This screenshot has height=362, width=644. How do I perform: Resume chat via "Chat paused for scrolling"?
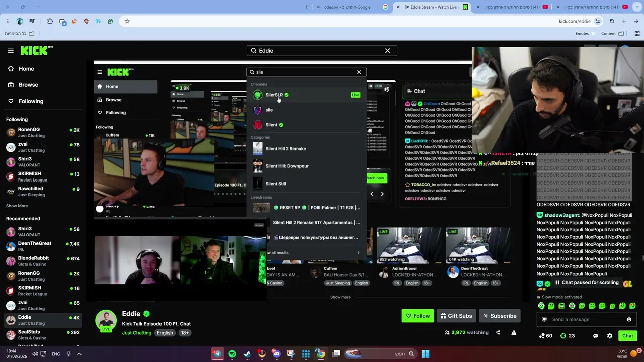[586, 283]
